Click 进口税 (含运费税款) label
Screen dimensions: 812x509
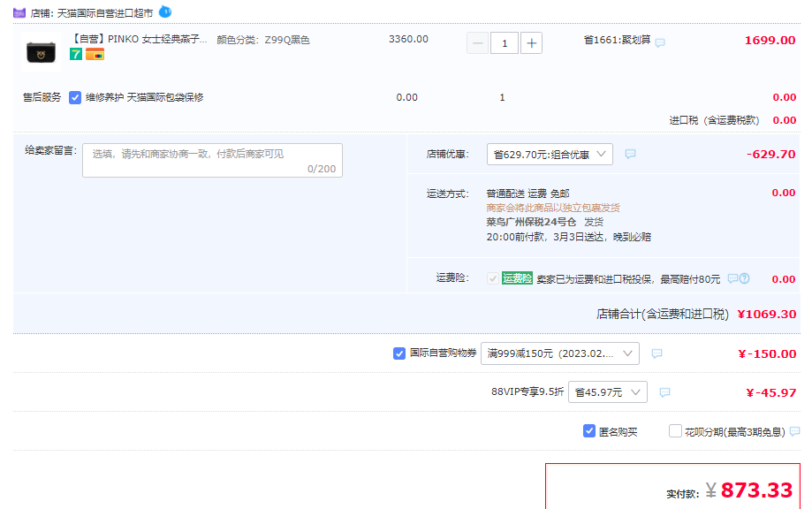714,120
